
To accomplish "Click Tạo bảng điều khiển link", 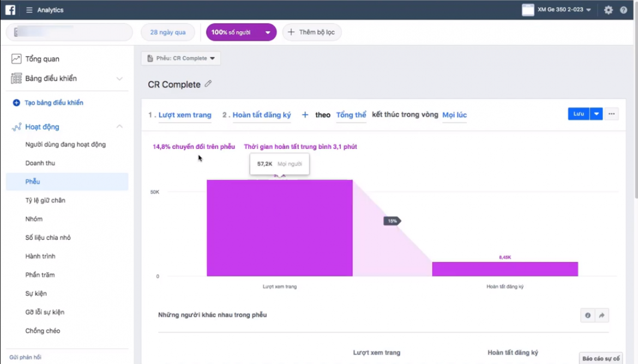I will [x=54, y=102].
